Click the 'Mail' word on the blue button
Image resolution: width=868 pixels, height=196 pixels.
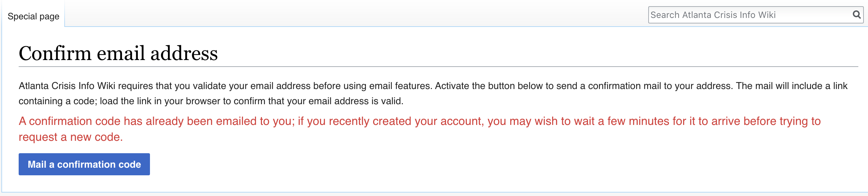pyautogui.click(x=37, y=164)
